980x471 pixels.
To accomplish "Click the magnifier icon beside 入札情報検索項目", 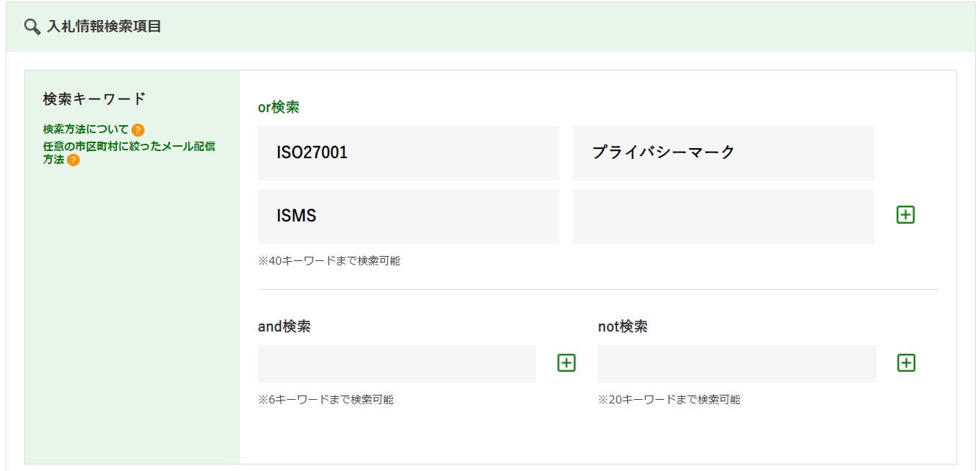I will [x=32, y=27].
